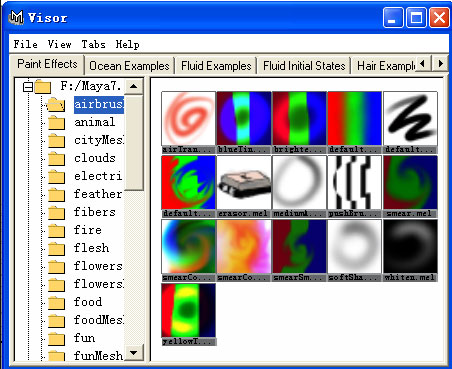The height and width of the screenshot is (369, 452).
Task: Click the folder tree scroll up arrow
Action: point(134,87)
